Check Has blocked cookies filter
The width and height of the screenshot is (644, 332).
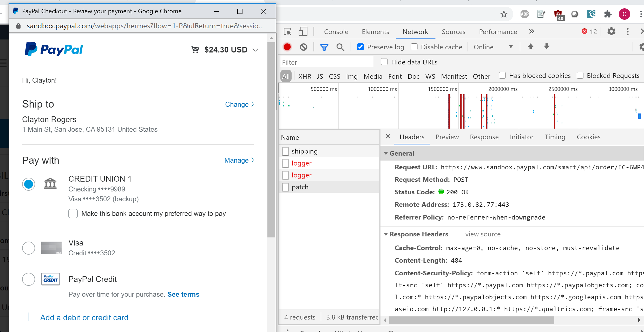point(502,76)
